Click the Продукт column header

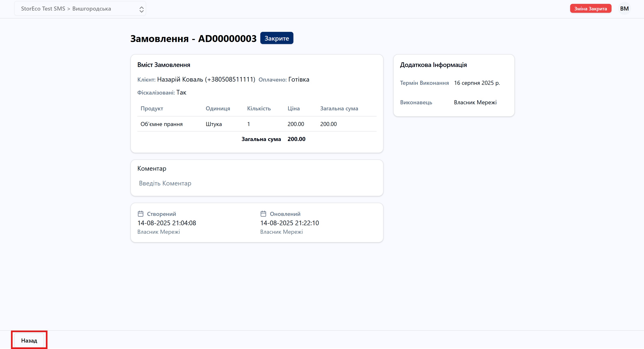(x=152, y=109)
